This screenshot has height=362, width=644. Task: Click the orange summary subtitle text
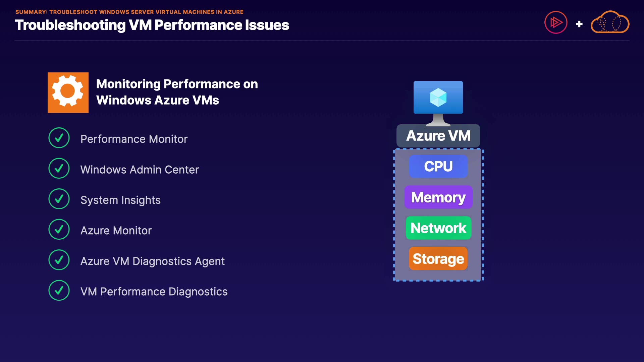[129, 12]
